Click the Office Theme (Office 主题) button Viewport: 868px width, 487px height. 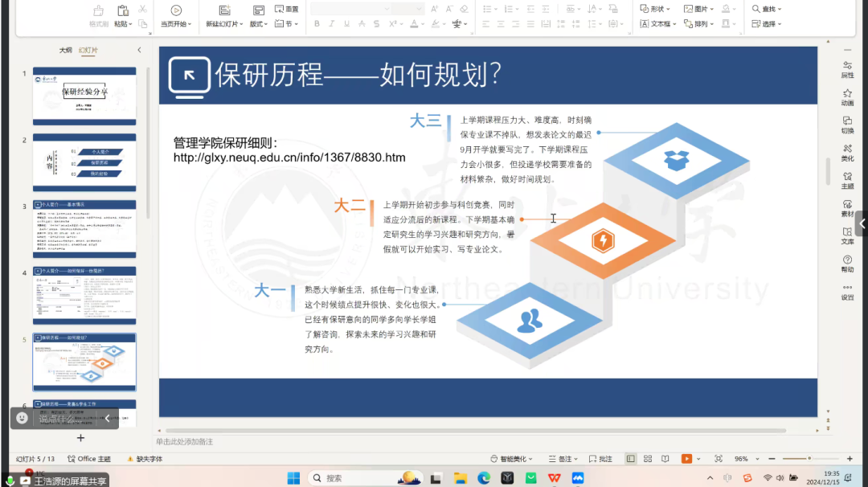[x=89, y=459]
